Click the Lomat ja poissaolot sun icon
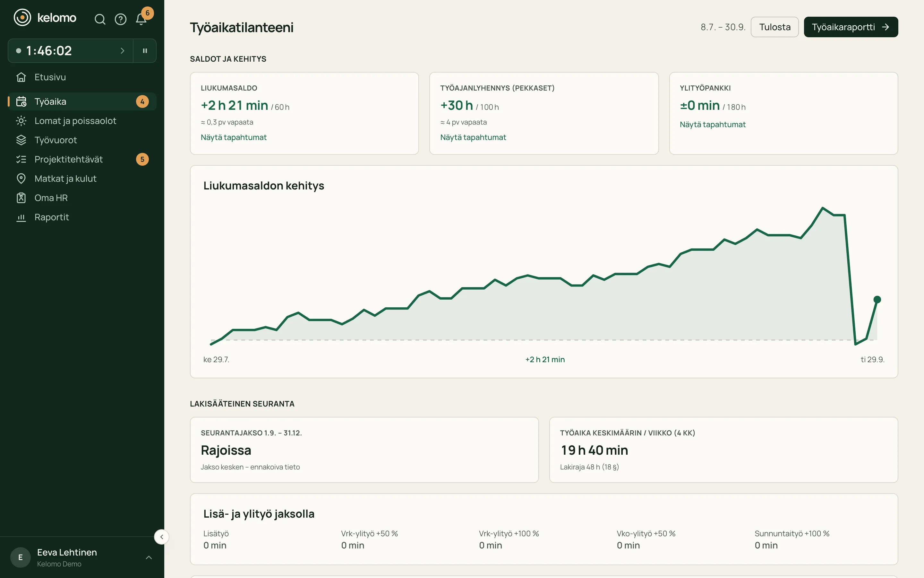The image size is (924, 578). click(21, 121)
